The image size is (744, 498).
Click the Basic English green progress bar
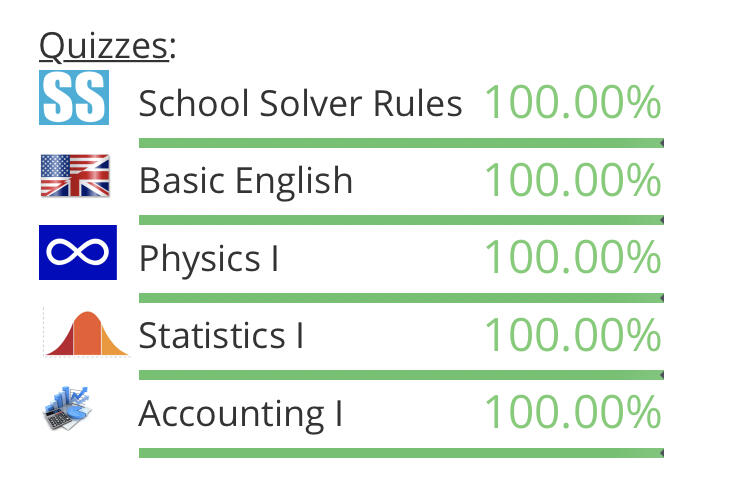tap(400, 220)
